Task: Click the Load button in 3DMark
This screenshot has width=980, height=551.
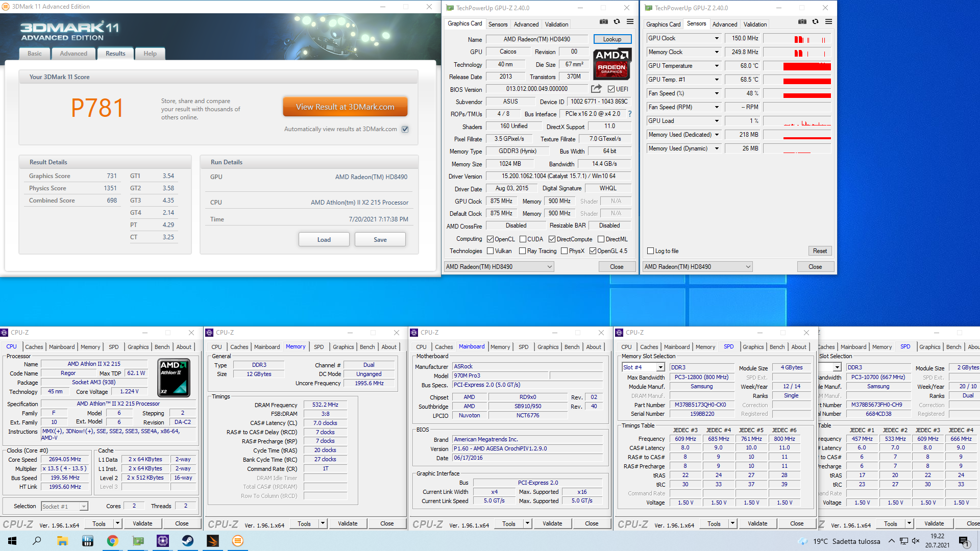Action: pos(324,239)
